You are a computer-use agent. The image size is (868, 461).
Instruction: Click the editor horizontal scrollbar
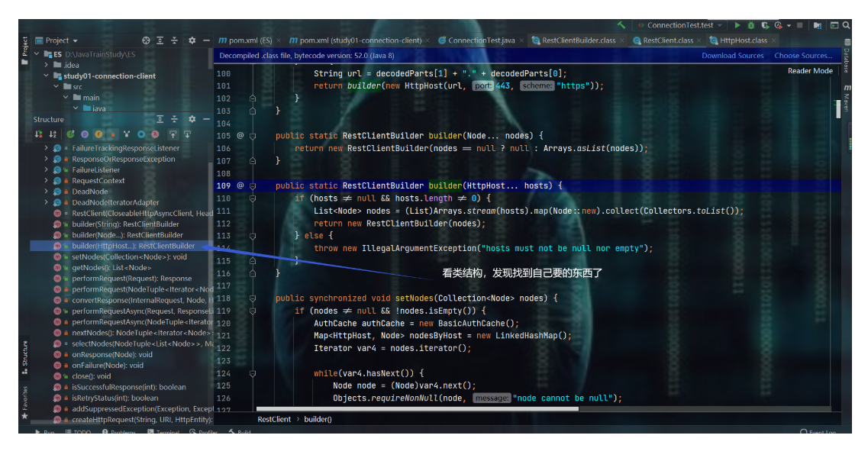pyautogui.click(x=418, y=409)
